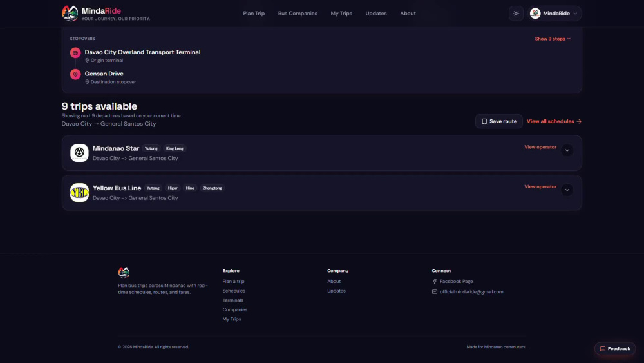Toggle the light/dark theme sun icon
The height and width of the screenshot is (363, 644).
(516, 14)
